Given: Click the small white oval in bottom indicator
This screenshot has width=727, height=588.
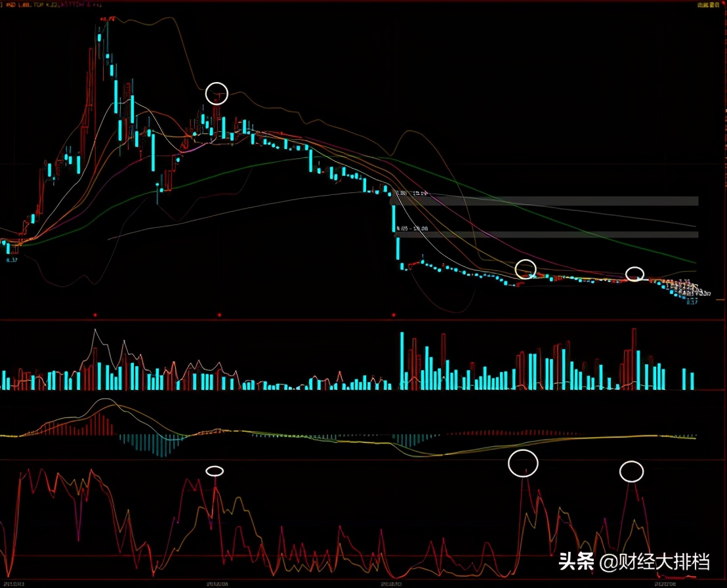Looking at the screenshot, I should [215, 471].
